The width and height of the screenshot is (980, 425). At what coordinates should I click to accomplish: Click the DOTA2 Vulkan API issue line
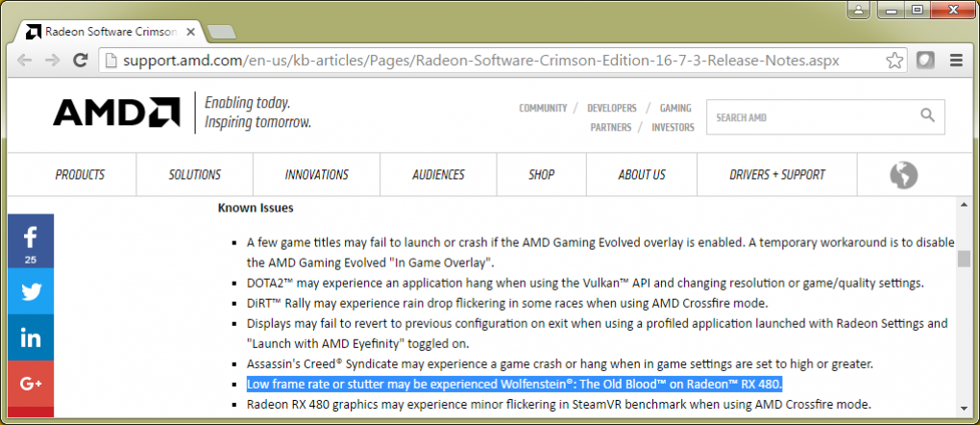coord(585,283)
